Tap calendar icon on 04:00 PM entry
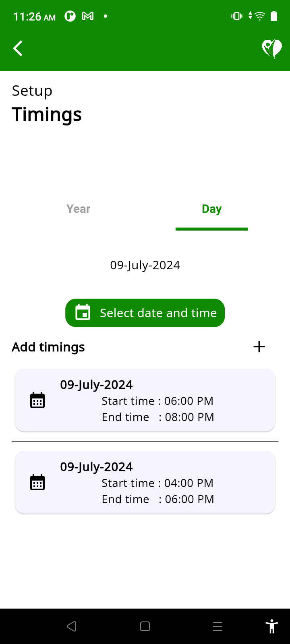This screenshot has height=644, width=290. coord(37,483)
